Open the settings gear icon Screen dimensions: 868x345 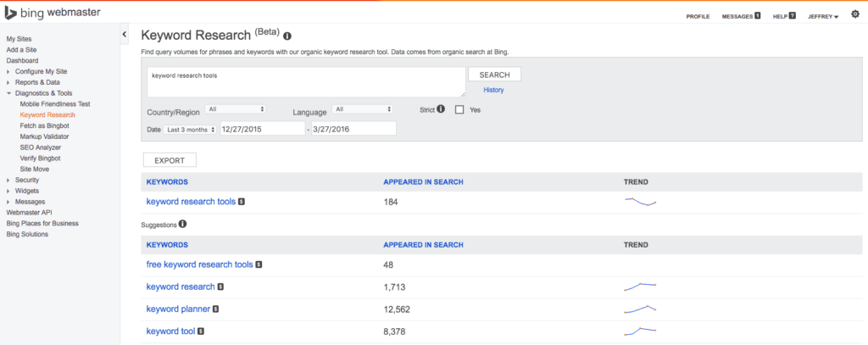pyautogui.click(x=855, y=15)
